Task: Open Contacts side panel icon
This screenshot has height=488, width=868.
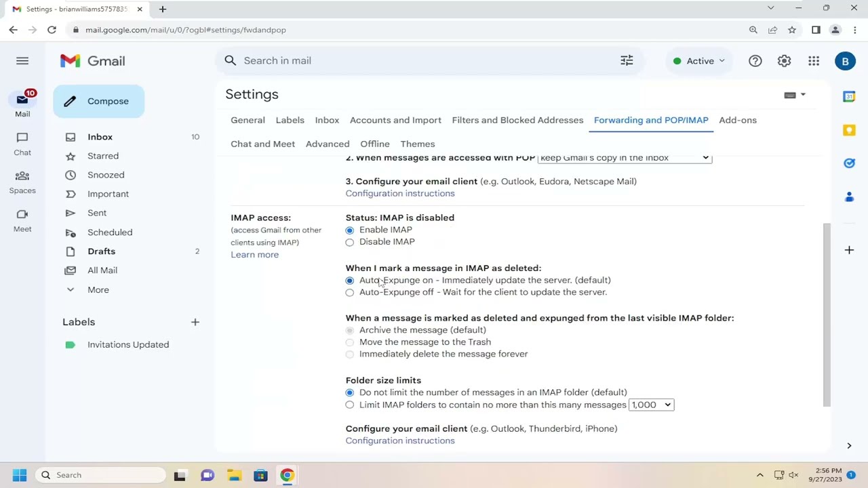Action: (x=849, y=197)
